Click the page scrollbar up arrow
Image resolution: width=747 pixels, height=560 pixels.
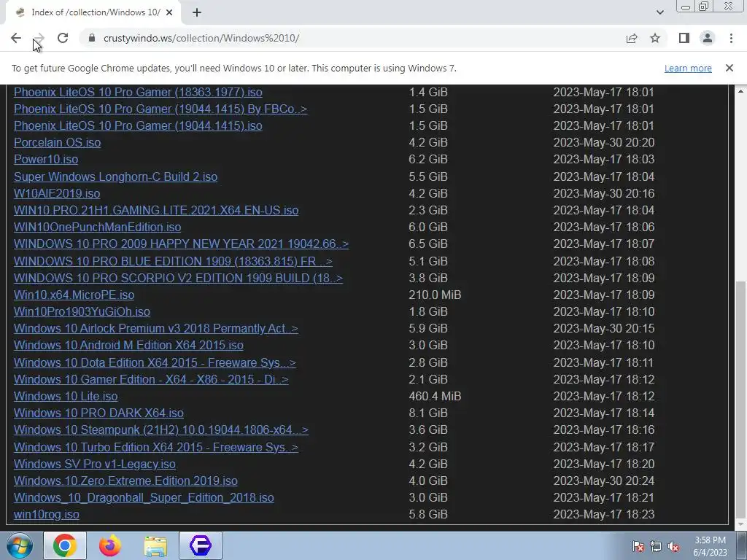(x=741, y=90)
